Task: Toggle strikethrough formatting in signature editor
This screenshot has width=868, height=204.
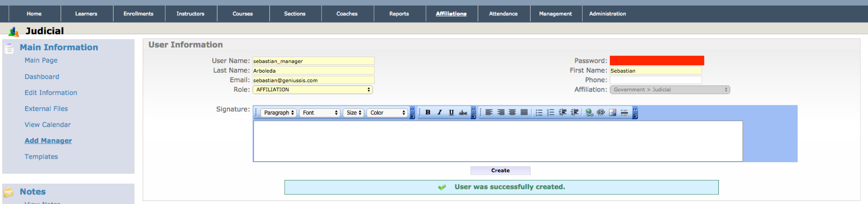Action: point(463,113)
